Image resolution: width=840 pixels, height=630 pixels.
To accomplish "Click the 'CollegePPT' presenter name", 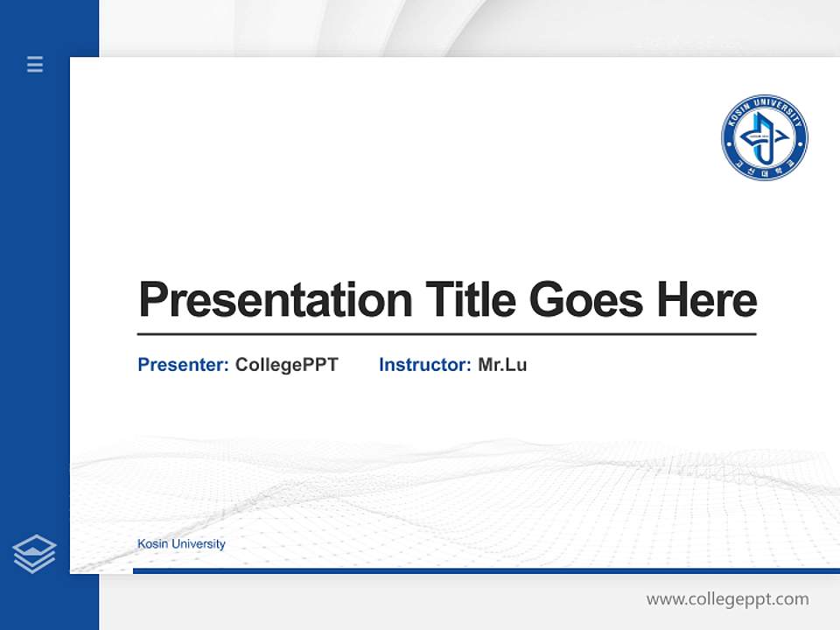I will pyautogui.click(x=287, y=366).
